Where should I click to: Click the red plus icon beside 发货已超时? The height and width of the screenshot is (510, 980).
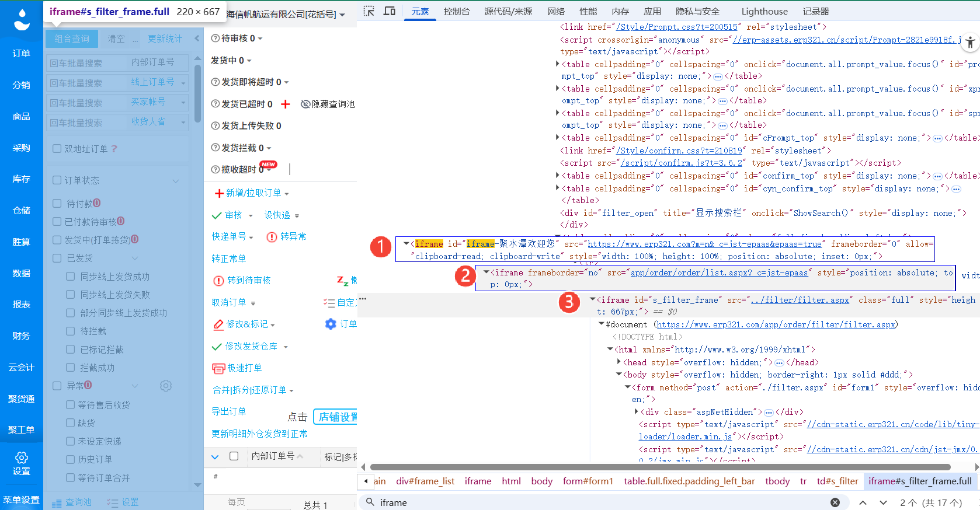285,104
